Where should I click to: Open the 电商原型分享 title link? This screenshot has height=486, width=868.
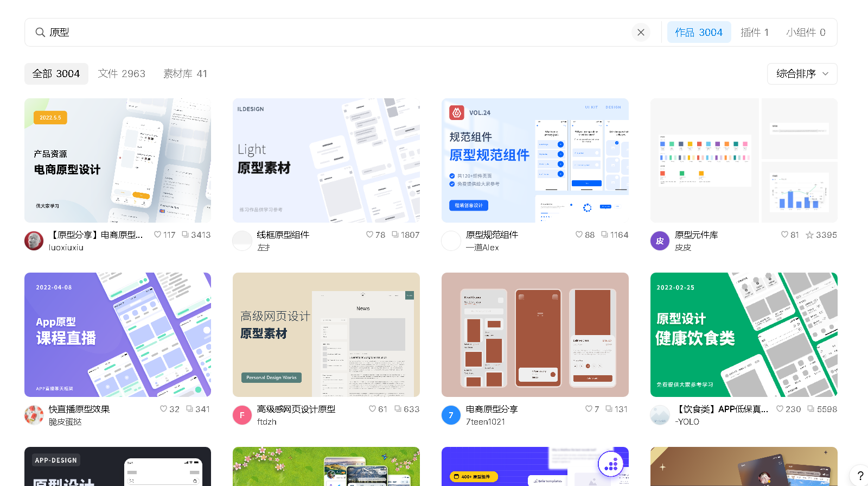492,409
